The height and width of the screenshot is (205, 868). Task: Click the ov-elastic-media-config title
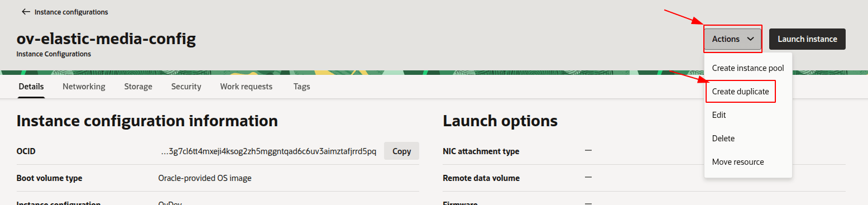(x=106, y=39)
